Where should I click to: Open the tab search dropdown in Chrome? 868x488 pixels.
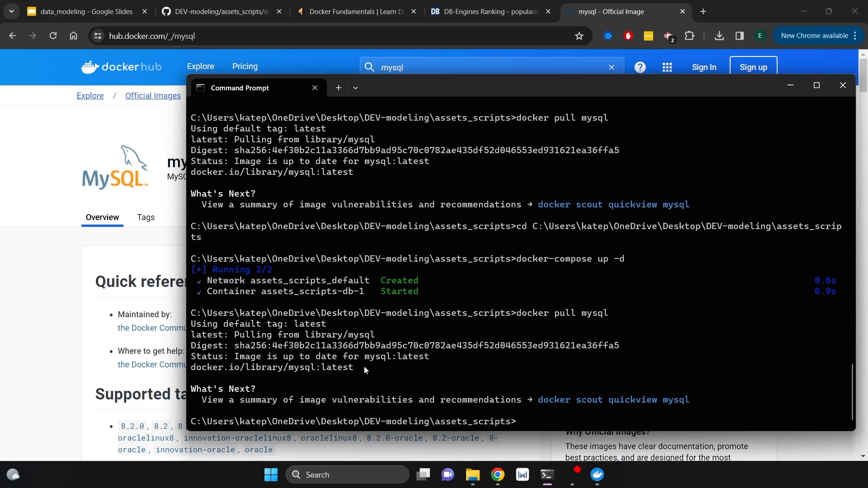(x=11, y=11)
